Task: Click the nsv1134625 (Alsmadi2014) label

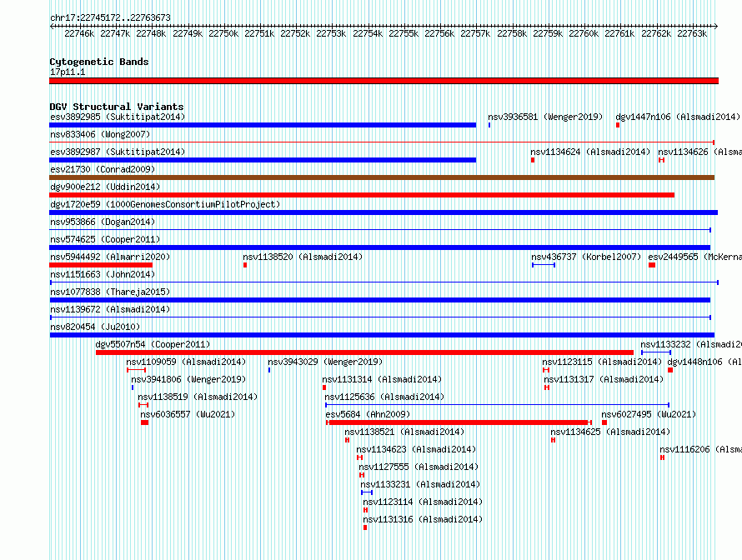Action: [x=610, y=432]
